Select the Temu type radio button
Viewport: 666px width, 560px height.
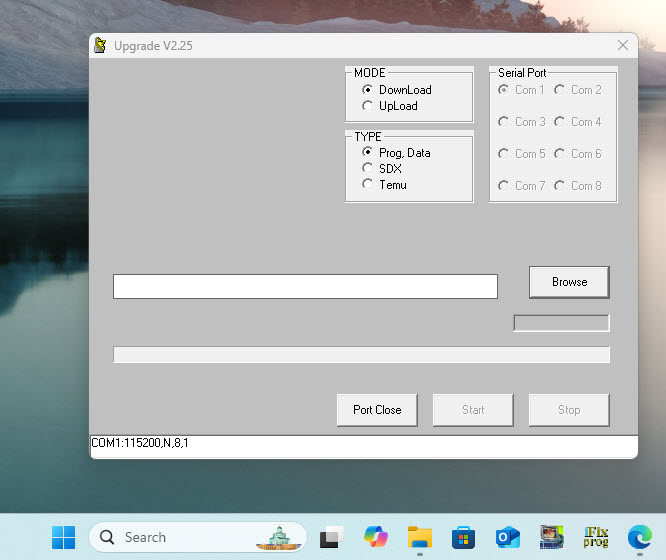coord(368,185)
